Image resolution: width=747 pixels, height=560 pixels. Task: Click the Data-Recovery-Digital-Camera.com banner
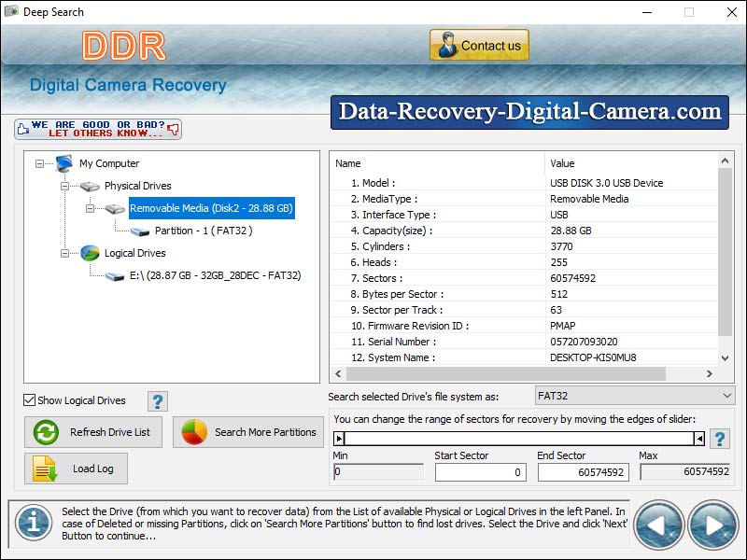coord(529,112)
